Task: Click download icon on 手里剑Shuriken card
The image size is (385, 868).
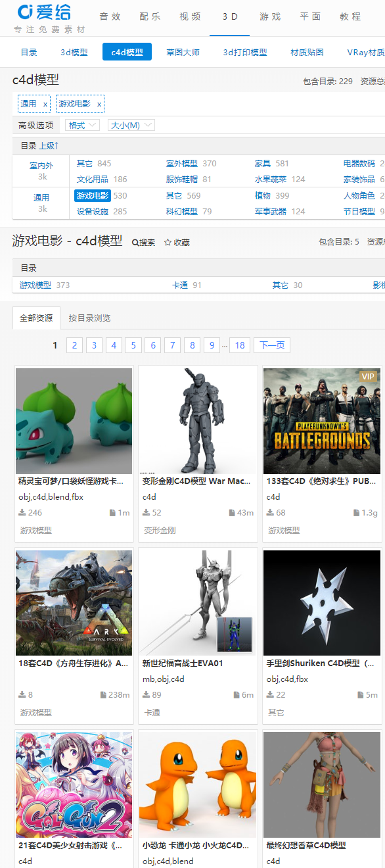Action: (x=270, y=695)
